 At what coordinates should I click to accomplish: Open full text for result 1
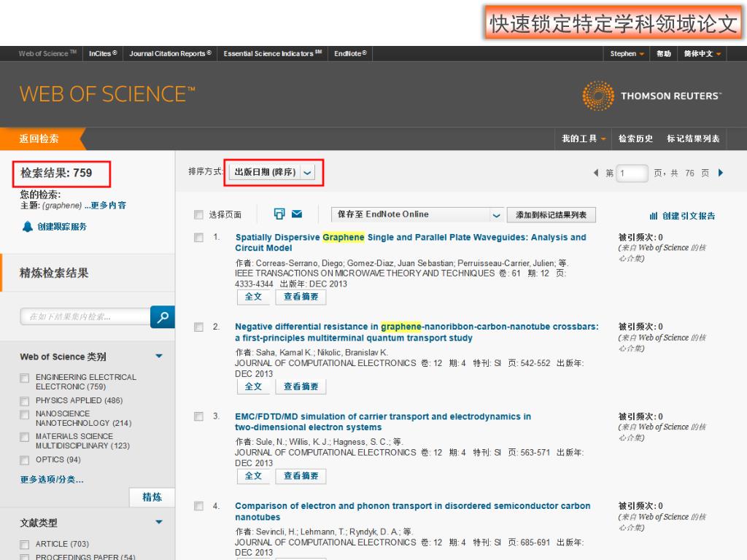coord(253,297)
